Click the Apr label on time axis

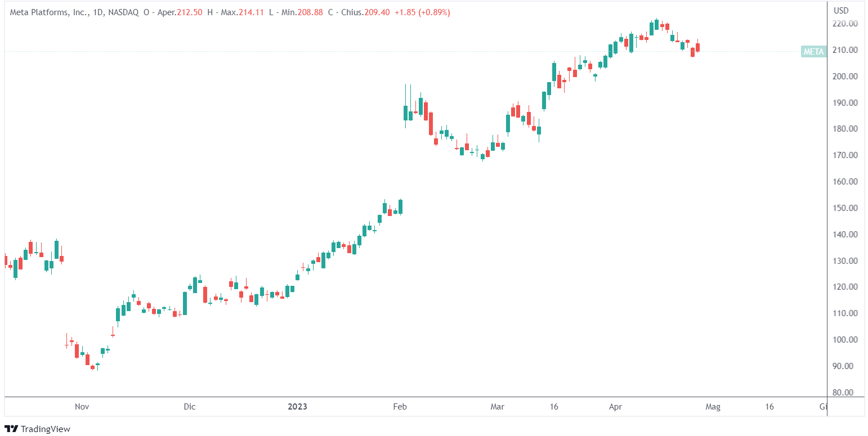point(616,407)
